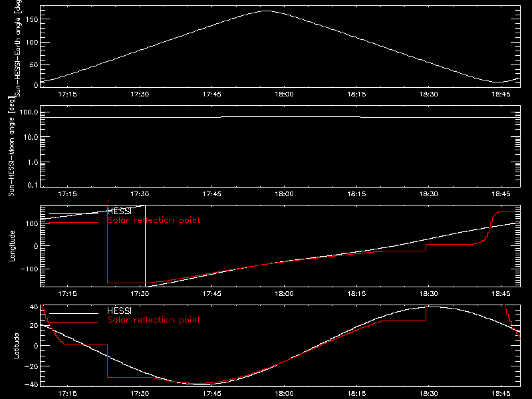This screenshot has width=532, height=399.
Task: Click 18:45 on the Moon angle time axis
Action: tap(501, 194)
